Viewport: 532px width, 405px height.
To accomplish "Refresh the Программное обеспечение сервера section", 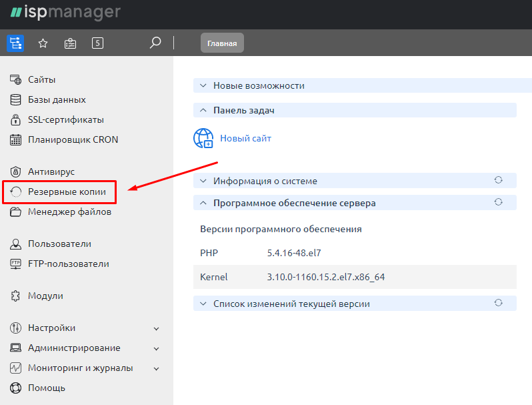I will point(497,202).
